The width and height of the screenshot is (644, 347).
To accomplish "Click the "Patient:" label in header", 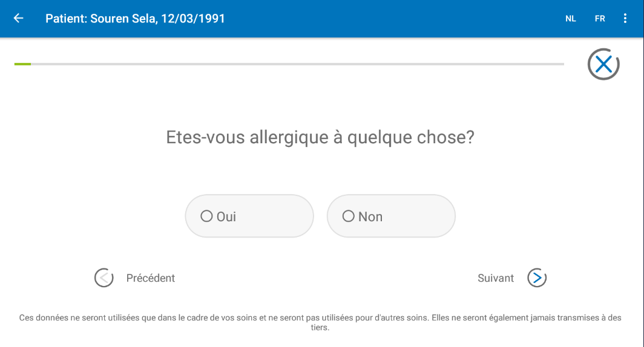I will click(66, 19).
